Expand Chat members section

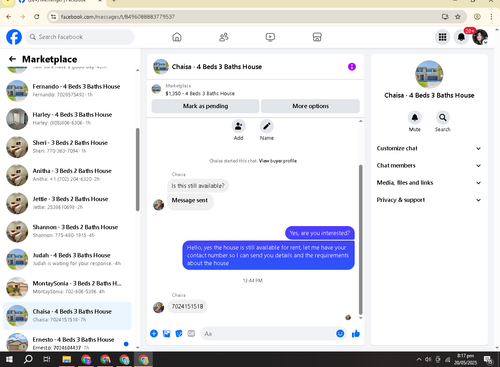(x=429, y=165)
